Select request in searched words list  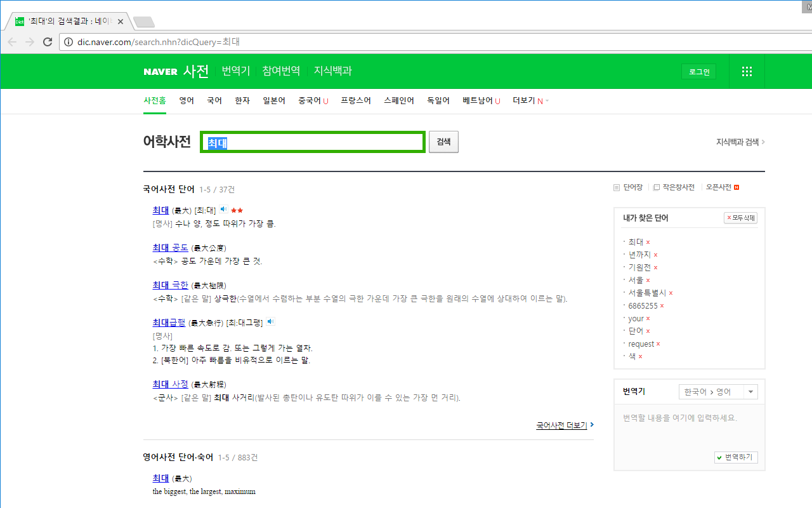click(x=641, y=344)
